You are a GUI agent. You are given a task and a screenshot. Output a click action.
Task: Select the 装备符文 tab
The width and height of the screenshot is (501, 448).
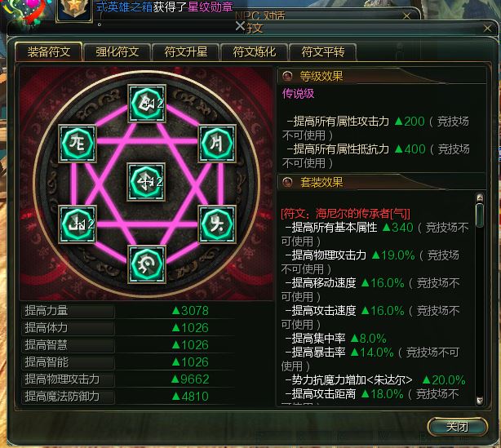pos(49,51)
